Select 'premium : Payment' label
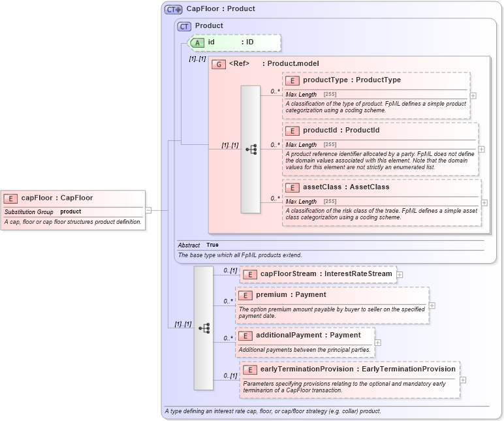The height and width of the screenshot is (421, 504). point(291,295)
